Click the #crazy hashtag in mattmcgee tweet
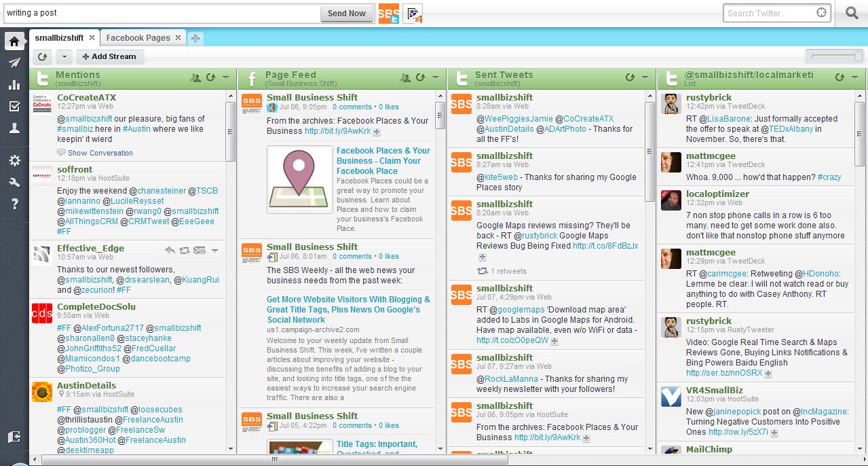This screenshot has width=868, height=466. pos(829,177)
